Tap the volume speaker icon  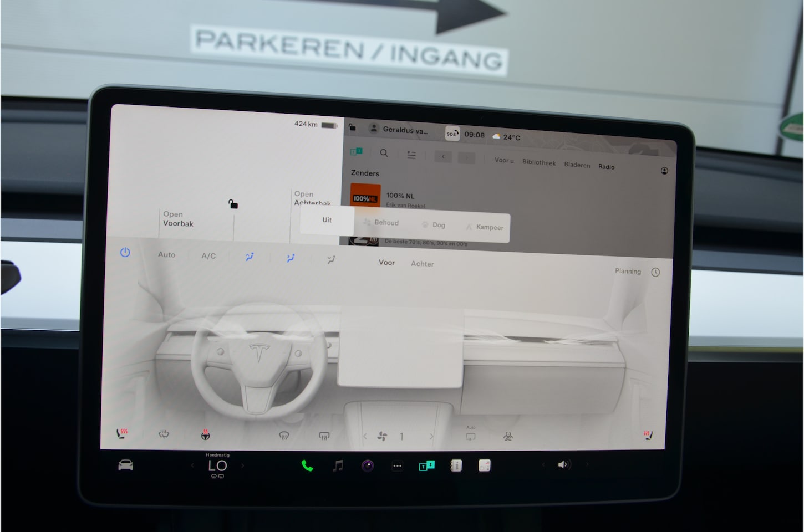tap(564, 464)
